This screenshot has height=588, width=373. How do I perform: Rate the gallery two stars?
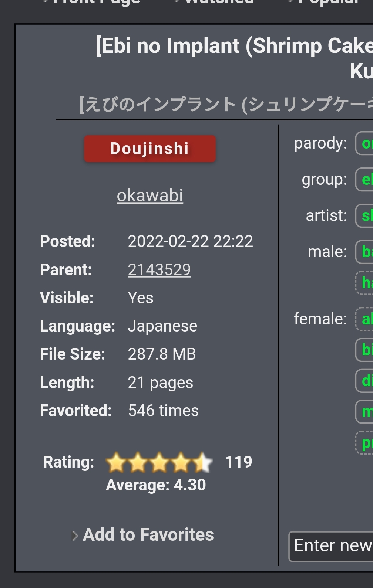(x=138, y=463)
